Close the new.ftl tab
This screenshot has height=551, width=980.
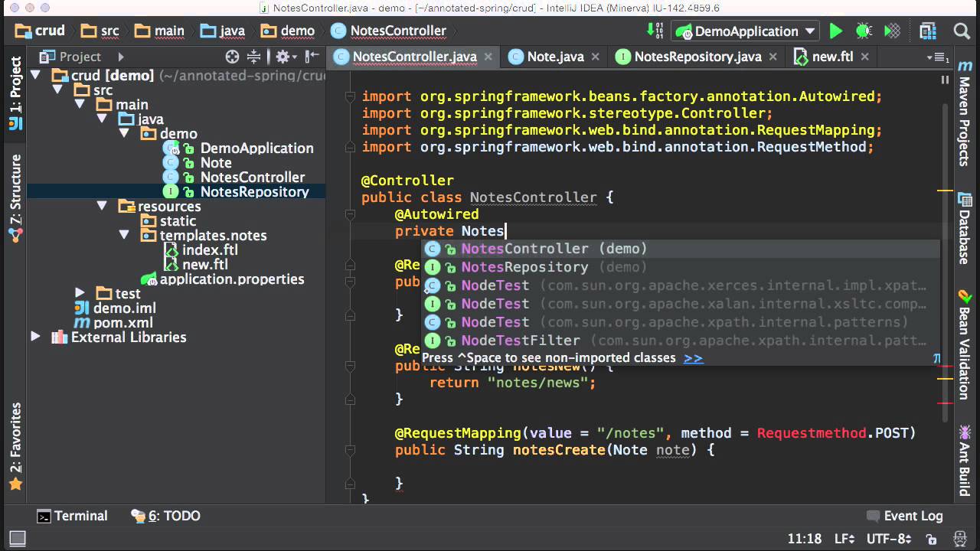point(865,57)
